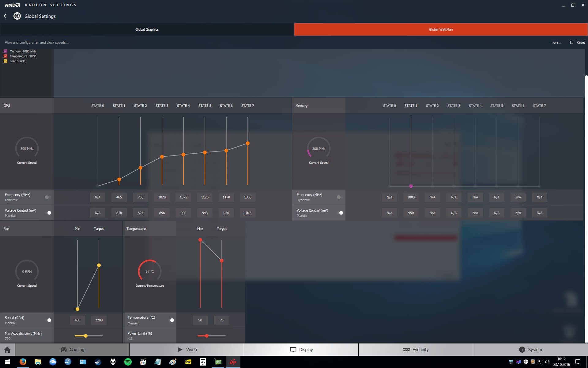Adjust the Power Limit slider handle

207,336
